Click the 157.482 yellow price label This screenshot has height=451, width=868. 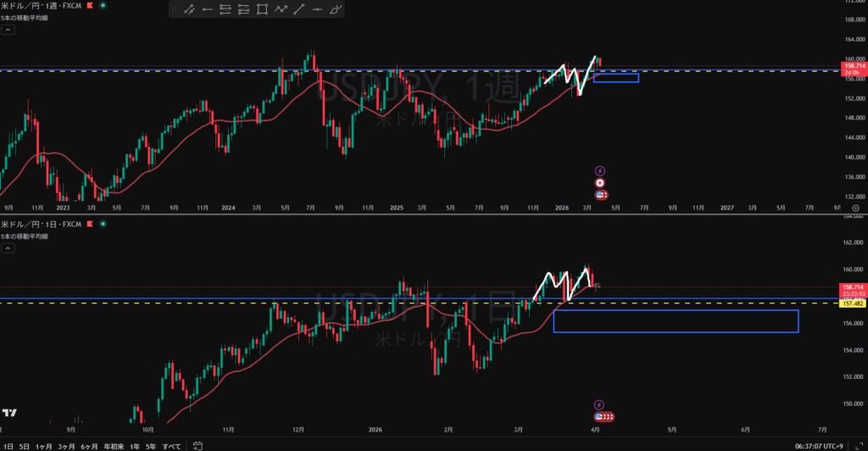851,303
